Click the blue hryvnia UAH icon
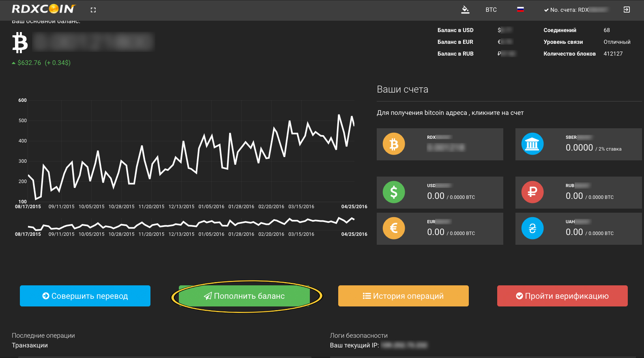Screen dimensions: 644x358 pos(532,228)
